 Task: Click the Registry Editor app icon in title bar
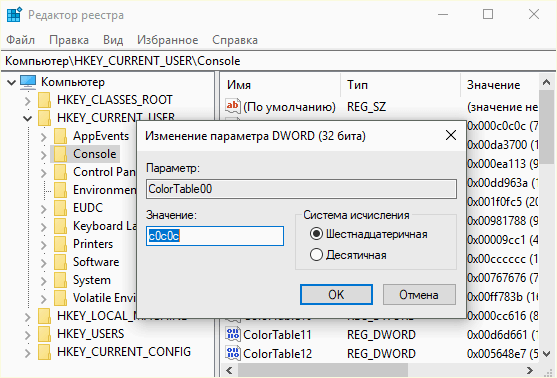click(14, 15)
